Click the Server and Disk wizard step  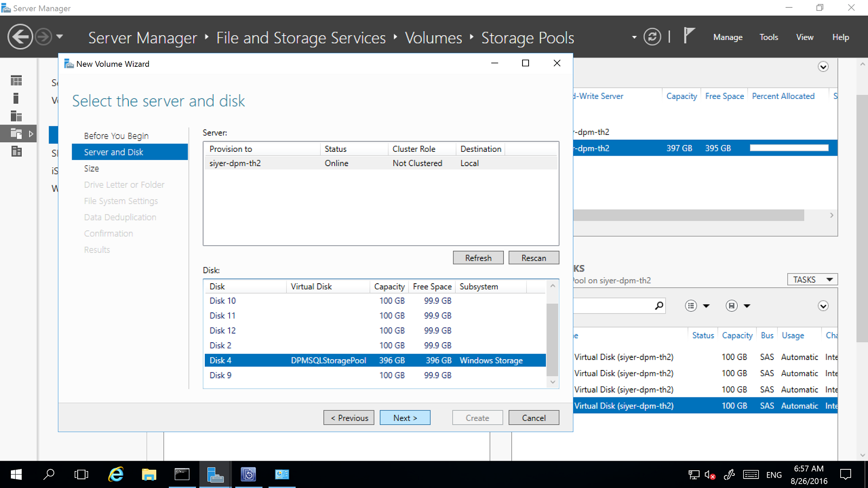(113, 152)
